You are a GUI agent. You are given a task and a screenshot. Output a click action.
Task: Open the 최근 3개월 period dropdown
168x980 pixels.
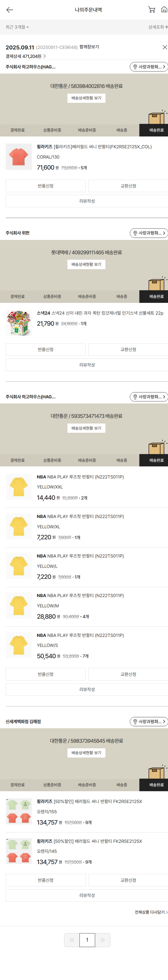[17, 27]
